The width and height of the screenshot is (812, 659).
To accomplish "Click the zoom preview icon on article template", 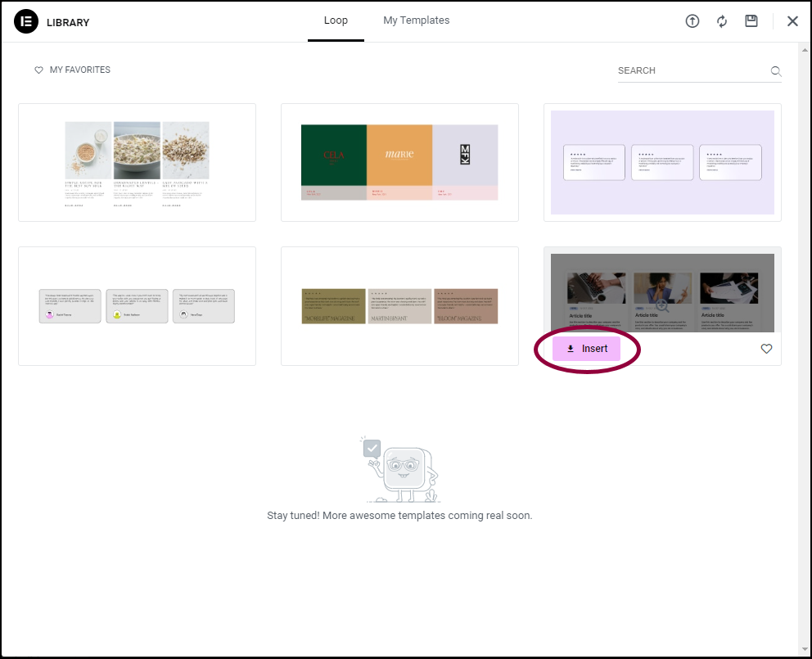I will 662,305.
